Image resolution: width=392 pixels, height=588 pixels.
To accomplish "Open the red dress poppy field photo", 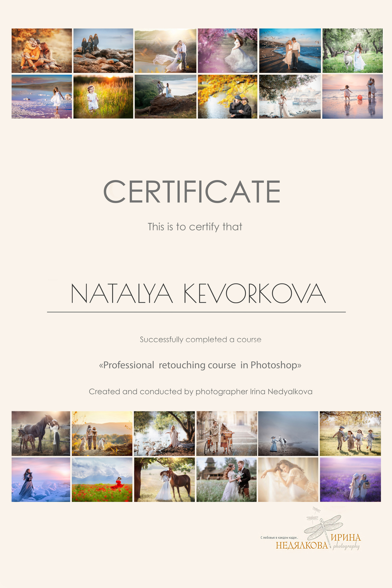I will click(x=102, y=480).
